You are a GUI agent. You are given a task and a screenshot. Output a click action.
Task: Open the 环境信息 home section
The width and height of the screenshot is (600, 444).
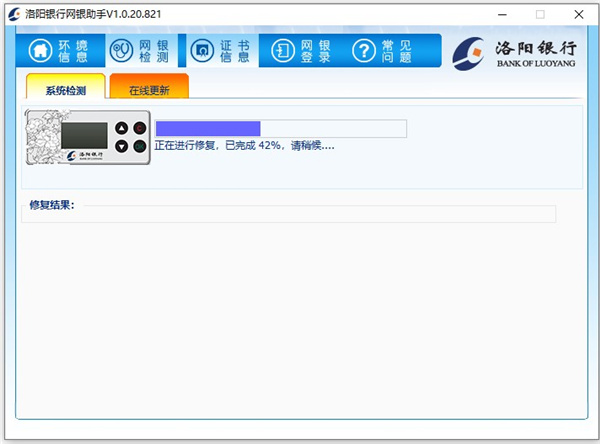coord(60,51)
